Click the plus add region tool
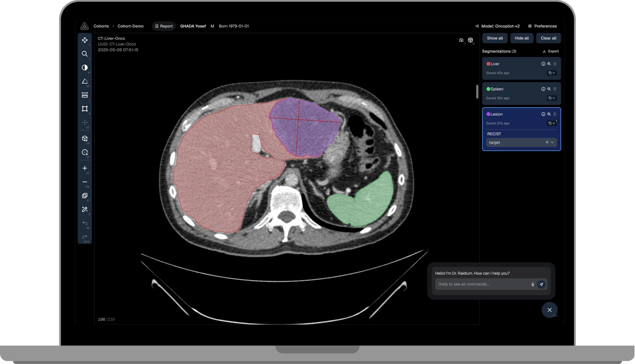The height and width of the screenshot is (364, 635). click(85, 168)
